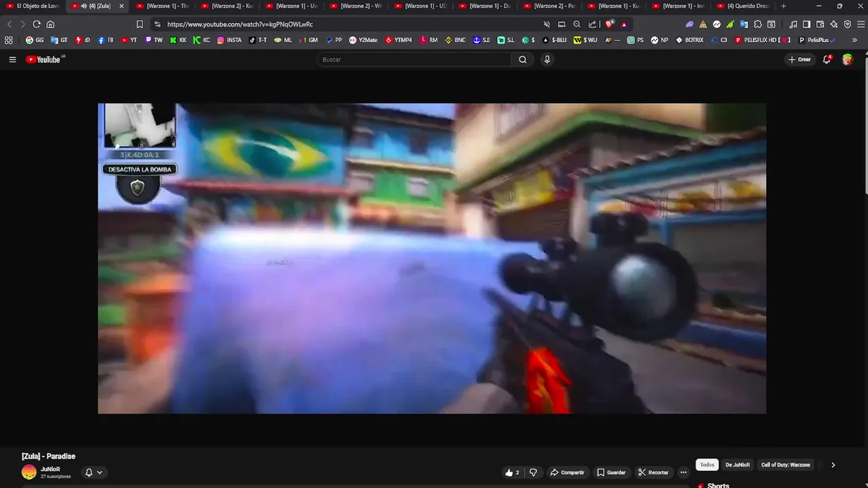Viewport: 868px width, 488px height.
Task: Switch to the (4) Querido Dros tab
Action: pyautogui.click(x=743, y=6)
